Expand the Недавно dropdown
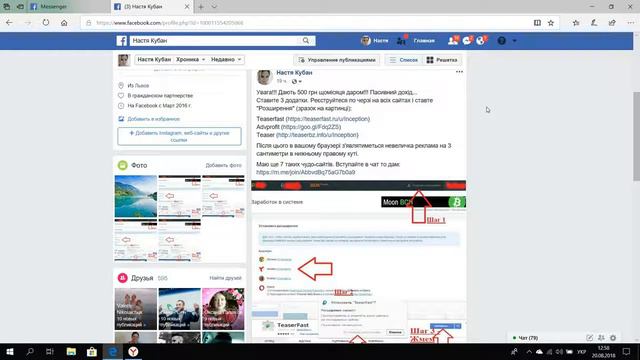This screenshot has width=640, height=360. pyautogui.click(x=226, y=60)
